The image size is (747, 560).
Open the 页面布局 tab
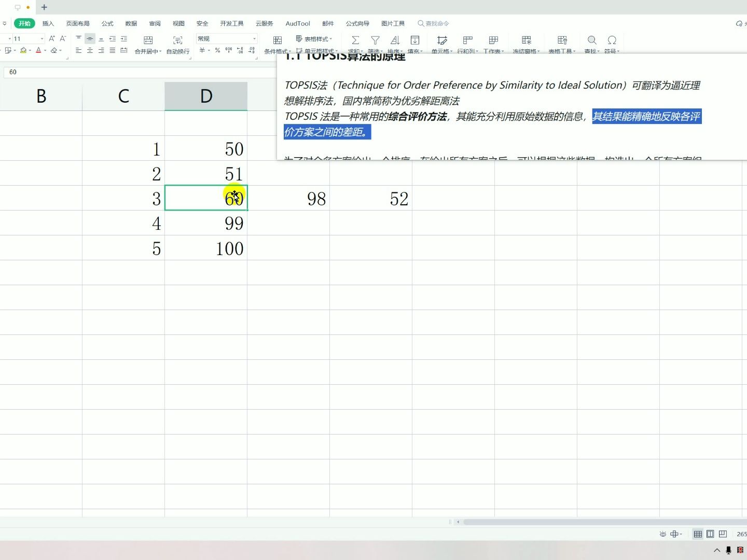click(78, 23)
